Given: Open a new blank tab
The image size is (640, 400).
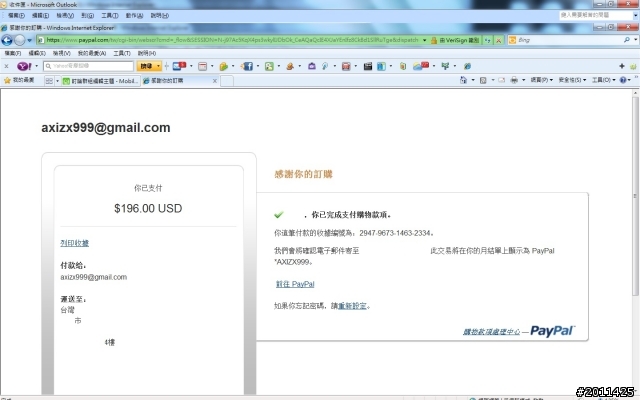Looking at the screenshot, I should (227, 81).
